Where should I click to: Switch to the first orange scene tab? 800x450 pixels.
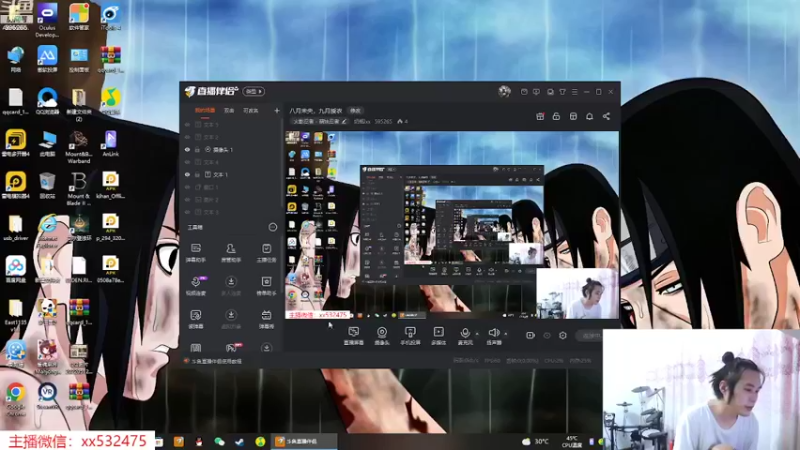[205, 110]
